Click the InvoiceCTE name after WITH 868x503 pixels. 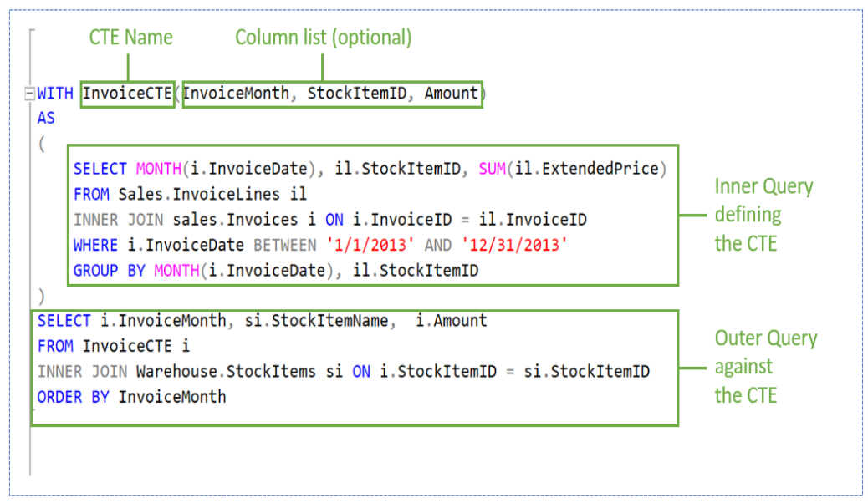point(127,94)
